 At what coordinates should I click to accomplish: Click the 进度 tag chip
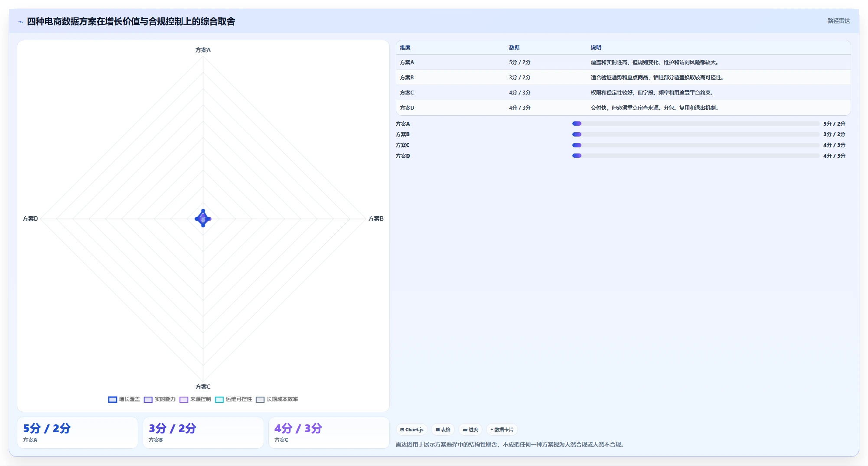click(x=470, y=430)
